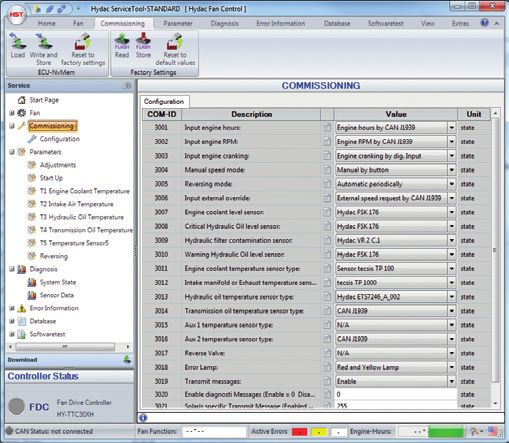Select T3 Hydraulic Oil Temperature item

tap(82, 217)
